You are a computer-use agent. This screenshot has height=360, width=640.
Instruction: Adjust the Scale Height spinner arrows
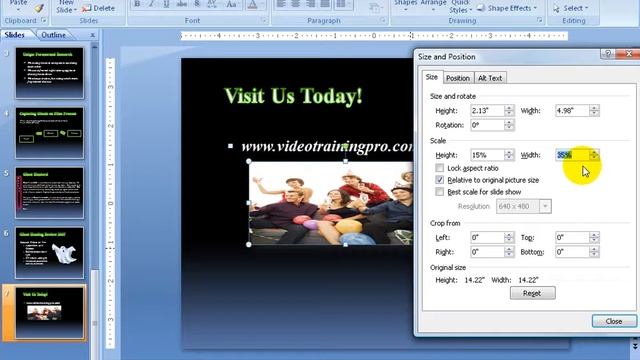pos(509,155)
